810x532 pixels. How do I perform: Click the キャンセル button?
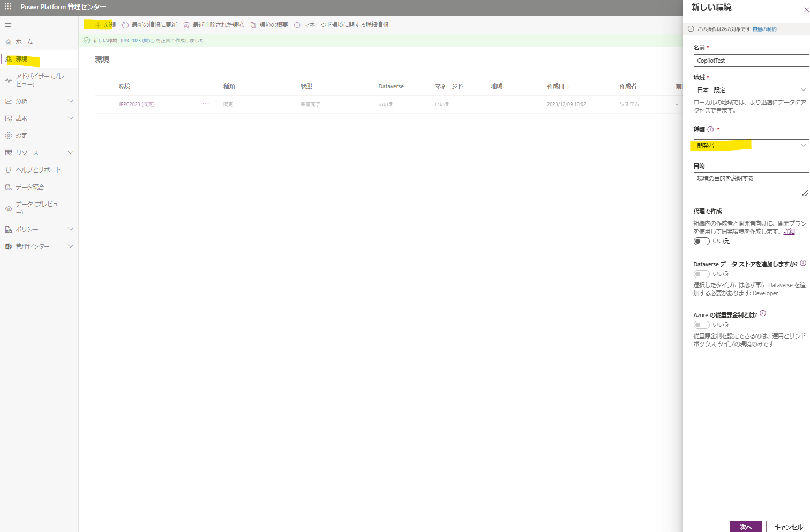click(x=788, y=527)
